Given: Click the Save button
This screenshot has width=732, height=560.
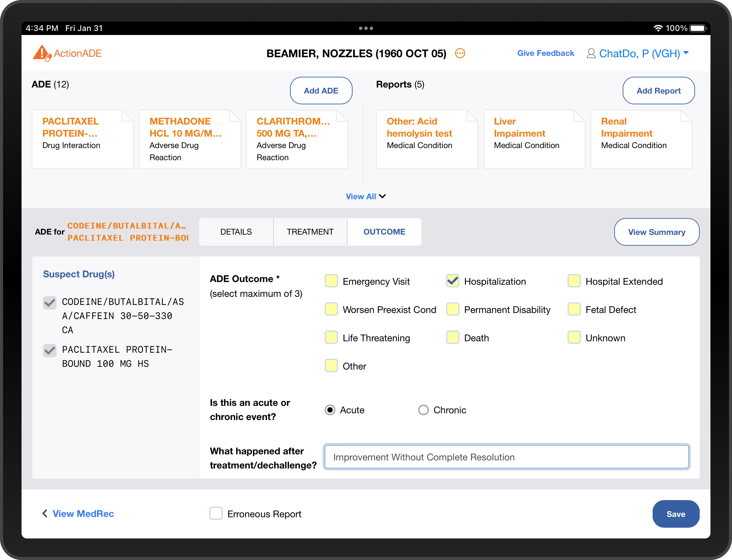Looking at the screenshot, I should coord(676,514).
